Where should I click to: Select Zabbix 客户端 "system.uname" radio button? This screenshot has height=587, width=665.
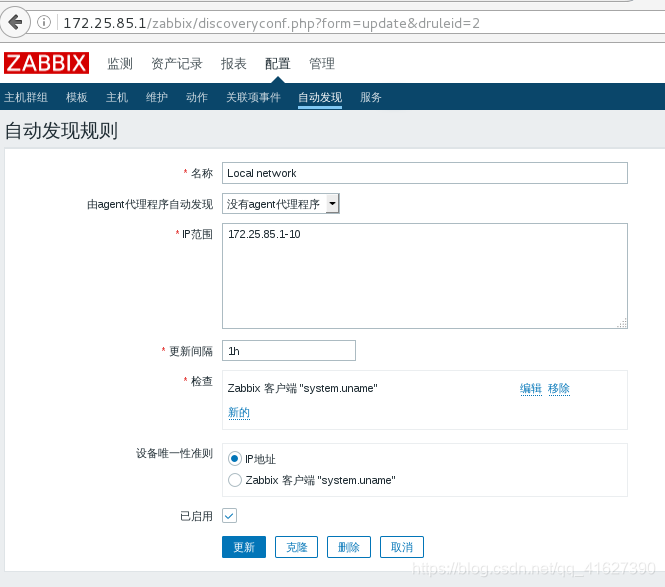click(235, 480)
